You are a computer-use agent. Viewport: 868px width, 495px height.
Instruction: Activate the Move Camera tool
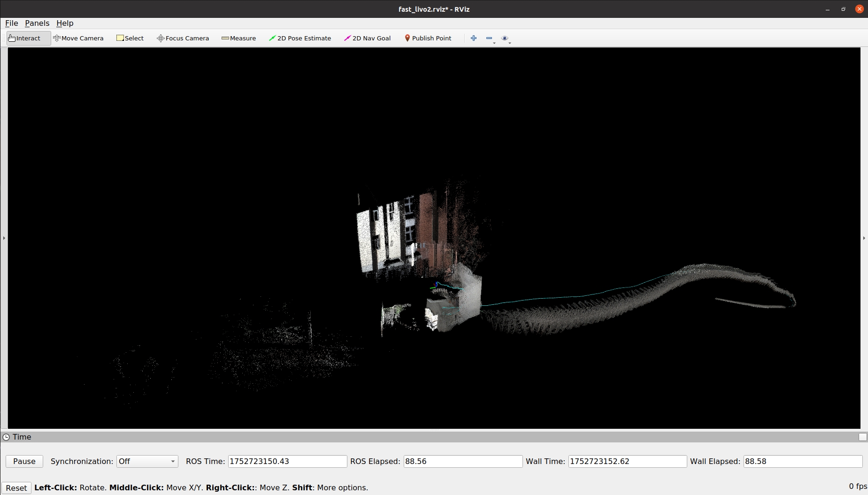point(78,38)
